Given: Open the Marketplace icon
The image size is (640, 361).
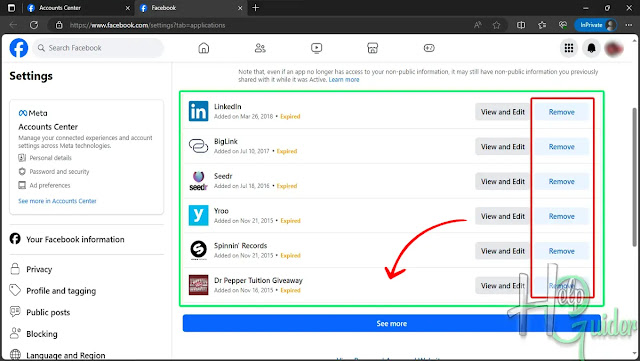Looking at the screenshot, I should pos(372,48).
